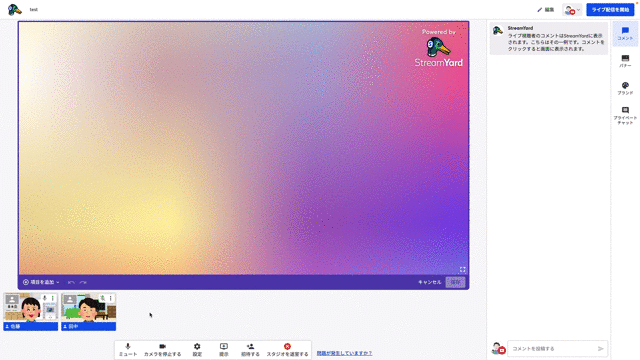Go home via the StreamYard duck logo
The image size is (640, 360).
pyautogui.click(x=14, y=9)
